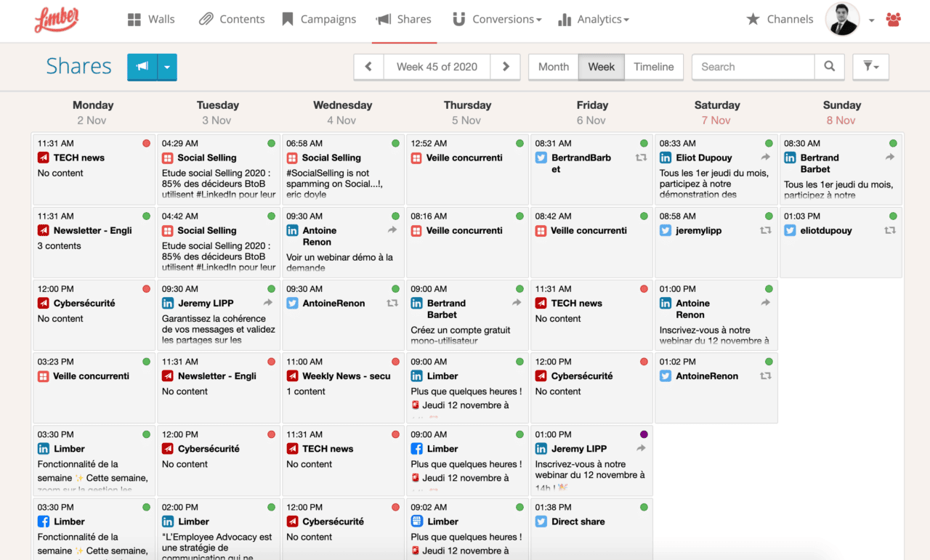Click campaign icon of Monday Cybersécurité
The image size is (930, 560).
44,304
